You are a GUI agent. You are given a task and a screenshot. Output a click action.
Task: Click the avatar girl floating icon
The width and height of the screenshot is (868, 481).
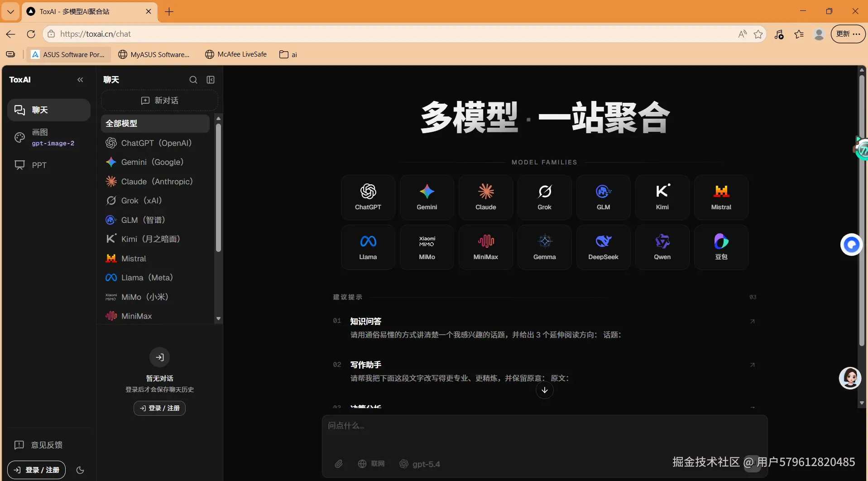click(850, 378)
